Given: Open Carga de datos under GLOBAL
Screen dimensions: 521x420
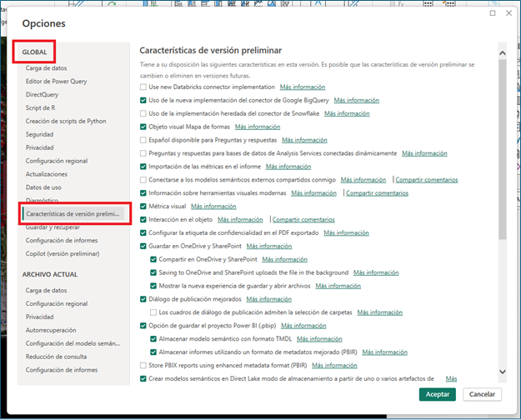Looking at the screenshot, I should click(x=46, y=67).
